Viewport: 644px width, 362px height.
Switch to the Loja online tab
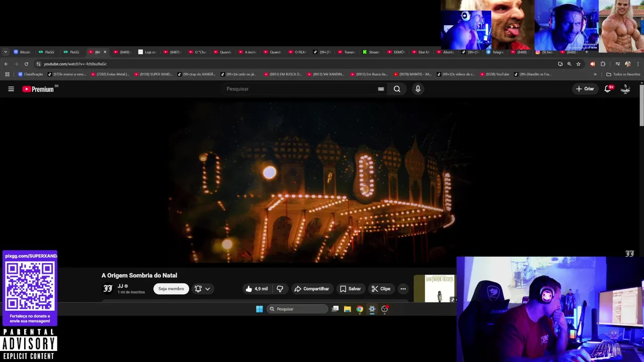tap(148, 52)
